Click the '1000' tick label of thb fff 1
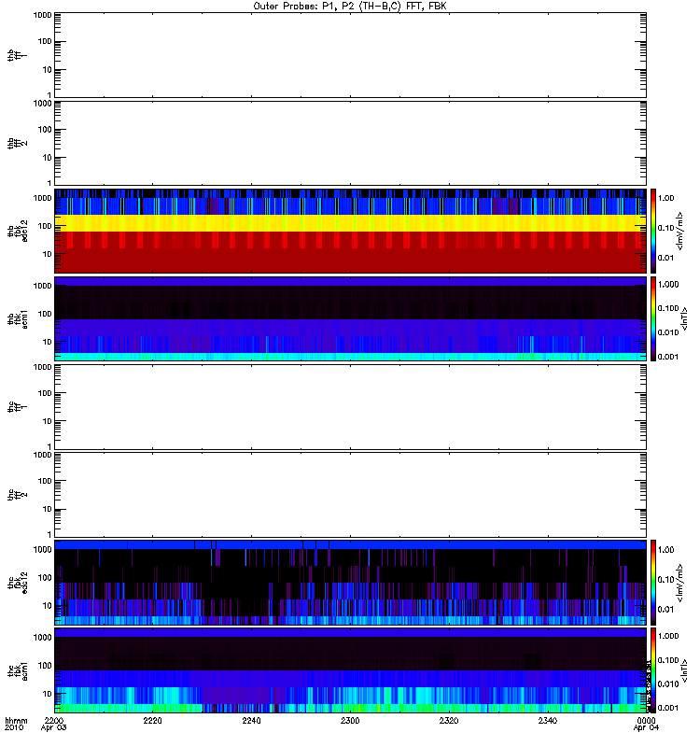Image resolution: width=700 pixels, height=747 pixels. click(42, 15)
